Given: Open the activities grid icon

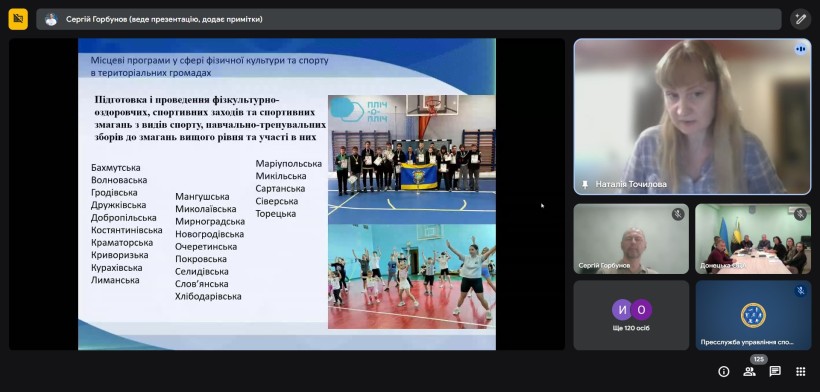Looking at the screenshot, I should click(x=801, y=372).
